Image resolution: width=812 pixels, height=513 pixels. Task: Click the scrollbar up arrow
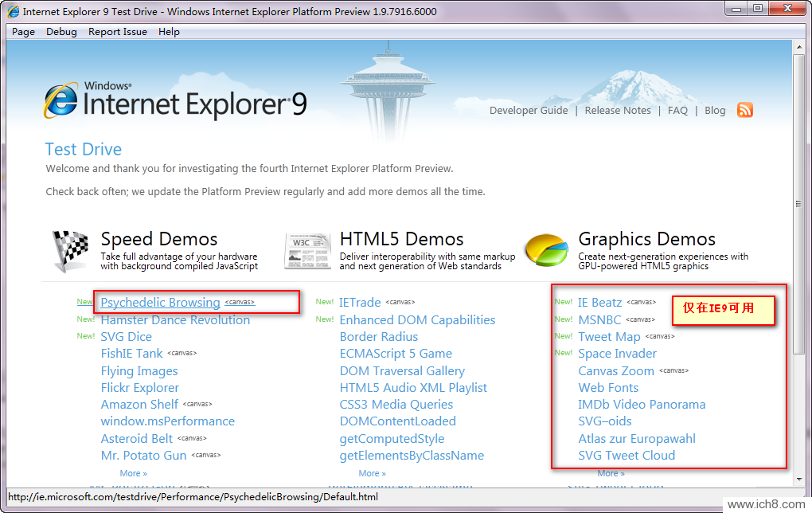click(x=798, y=47)
